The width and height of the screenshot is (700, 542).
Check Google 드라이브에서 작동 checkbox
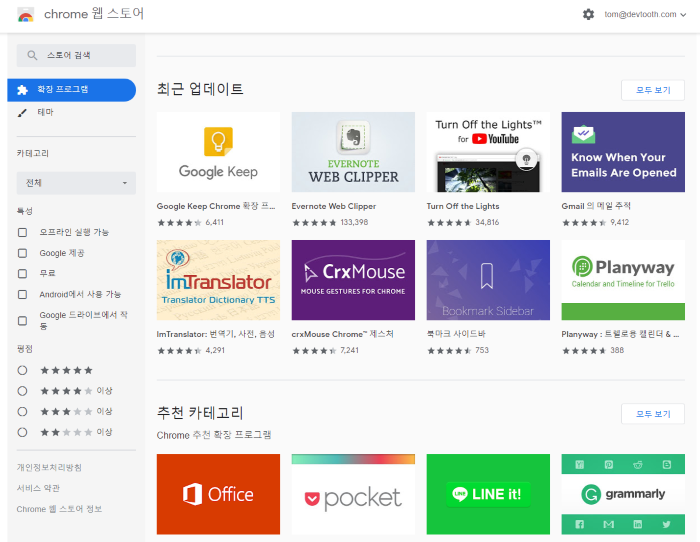point(22,321)
